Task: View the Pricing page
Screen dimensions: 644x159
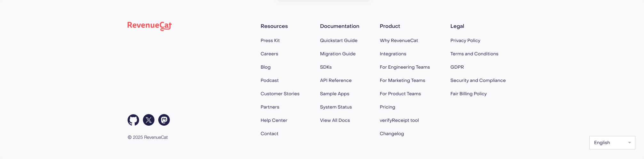Action: [x=388, y=107]
